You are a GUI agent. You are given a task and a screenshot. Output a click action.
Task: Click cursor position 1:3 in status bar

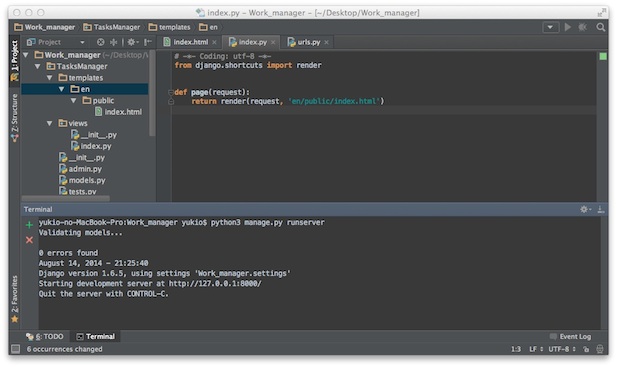coord(516,349)
